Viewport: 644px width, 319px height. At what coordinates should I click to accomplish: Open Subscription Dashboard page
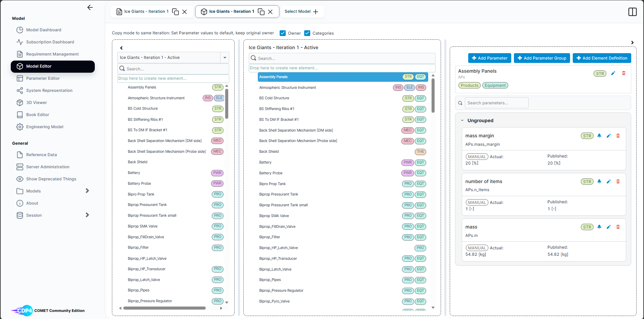pyautogui.click(x=50, y=42)
